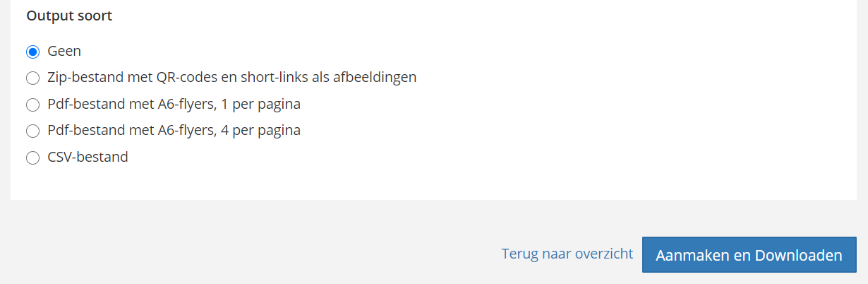Choose the CSV-bestand radio button

32,158
